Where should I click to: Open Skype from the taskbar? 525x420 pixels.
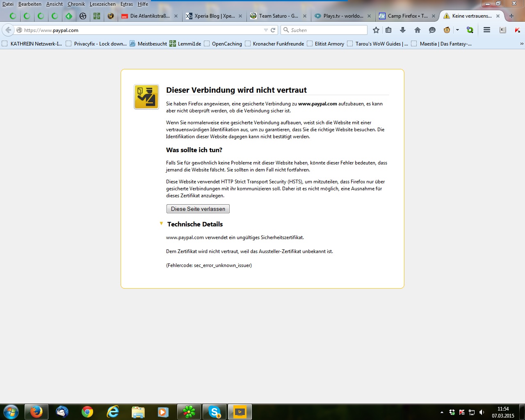coord(215,412)
